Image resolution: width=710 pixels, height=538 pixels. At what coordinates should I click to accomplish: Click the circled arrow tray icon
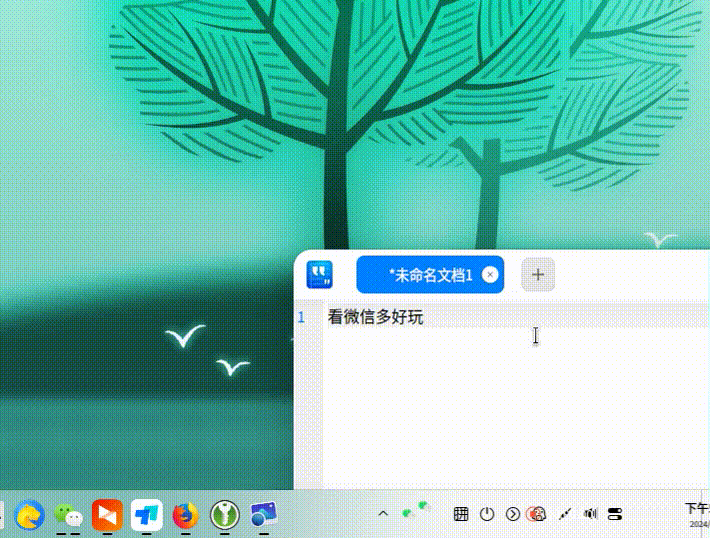click(x=513, y=514)
